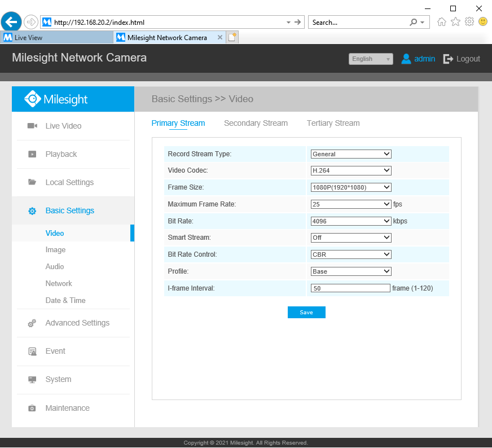Open the Audio settings submenu item
This screenshot has width=492, height=448.
[x=55, y=267]
